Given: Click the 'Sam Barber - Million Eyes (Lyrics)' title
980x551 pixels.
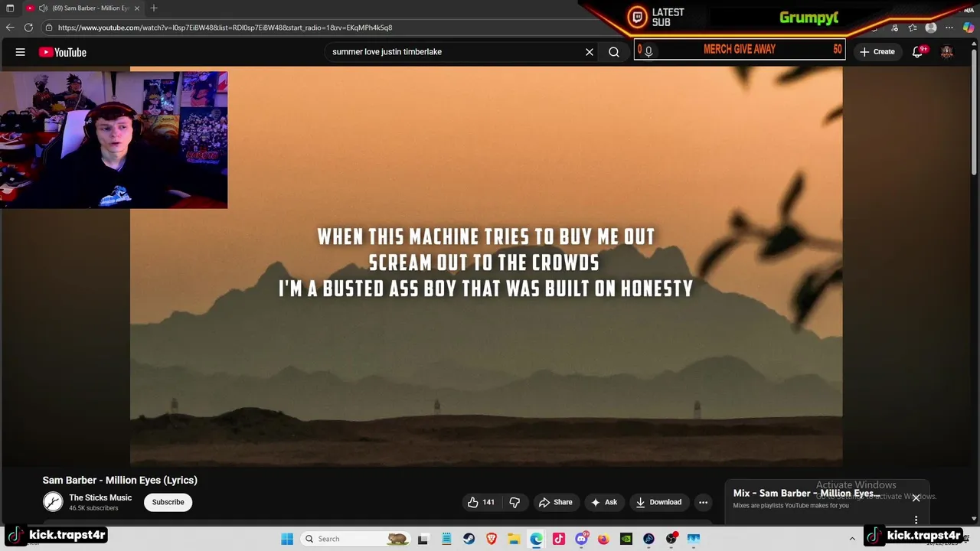Looking at the screenshot, I should pos(119,480).
